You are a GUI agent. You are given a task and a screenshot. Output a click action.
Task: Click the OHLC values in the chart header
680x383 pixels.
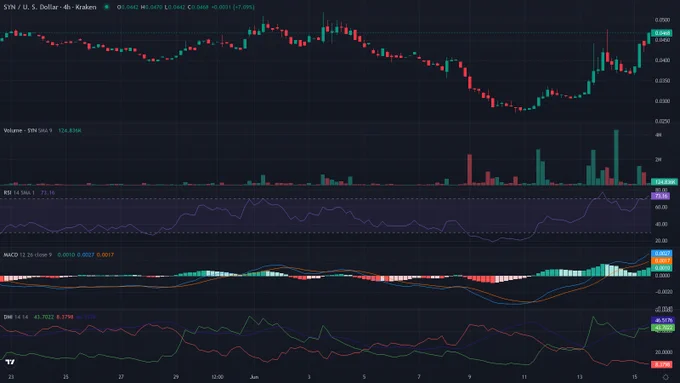(186, 7)
